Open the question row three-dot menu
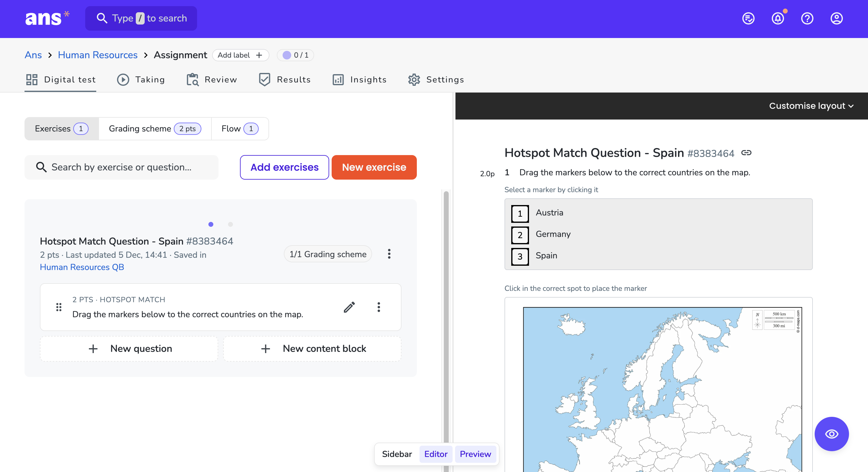The width and height of the screenshot is (868, 472). pos(379,307)
